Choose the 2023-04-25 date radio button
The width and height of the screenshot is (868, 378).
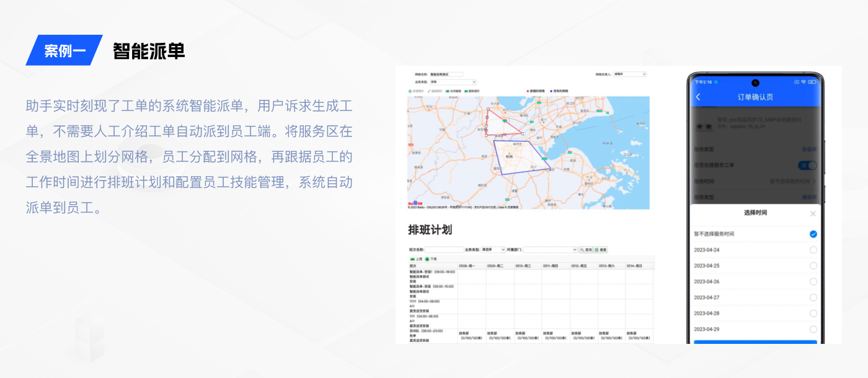[x=813, y=266]
